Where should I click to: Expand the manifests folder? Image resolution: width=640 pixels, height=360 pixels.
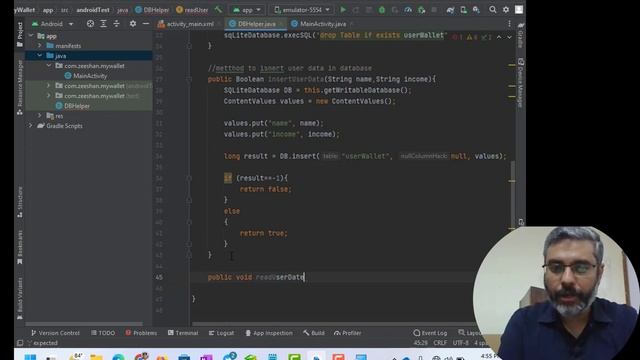[40, 46]
